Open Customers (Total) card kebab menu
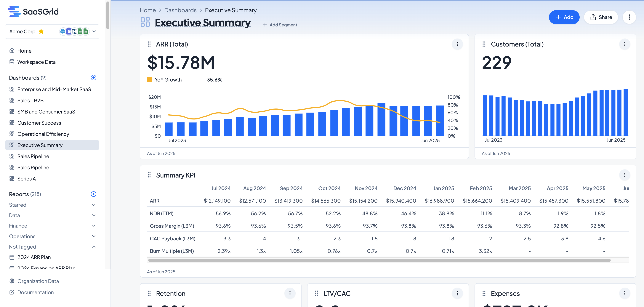The height and width of the screenshot is (307, 644). pyautogui.click(x=624, y=44)
